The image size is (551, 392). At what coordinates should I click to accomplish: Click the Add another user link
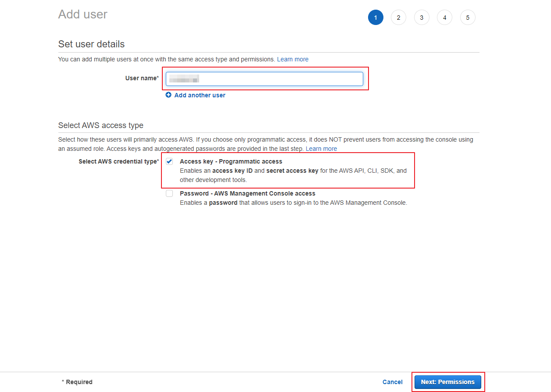(200, 95)
